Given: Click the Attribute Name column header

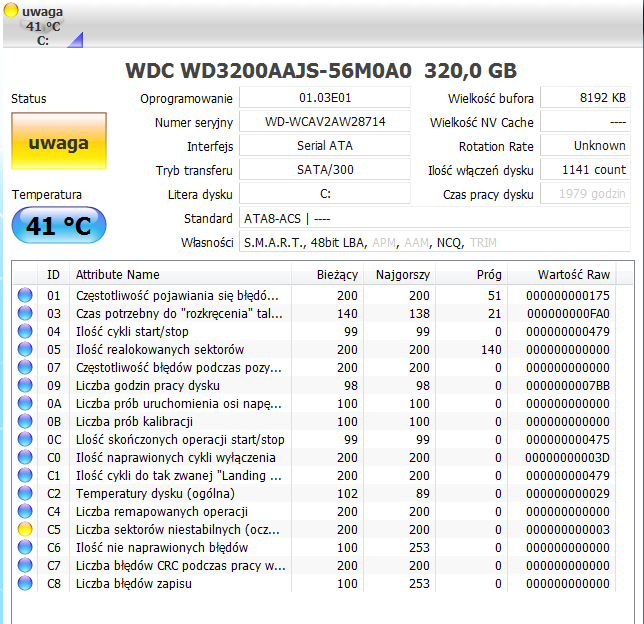Looking at the screenshot, I should tap(180, 274).
